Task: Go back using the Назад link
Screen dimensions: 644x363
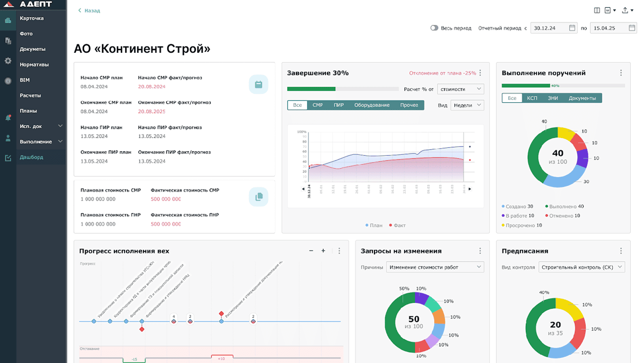Action: tap(89, 11)
